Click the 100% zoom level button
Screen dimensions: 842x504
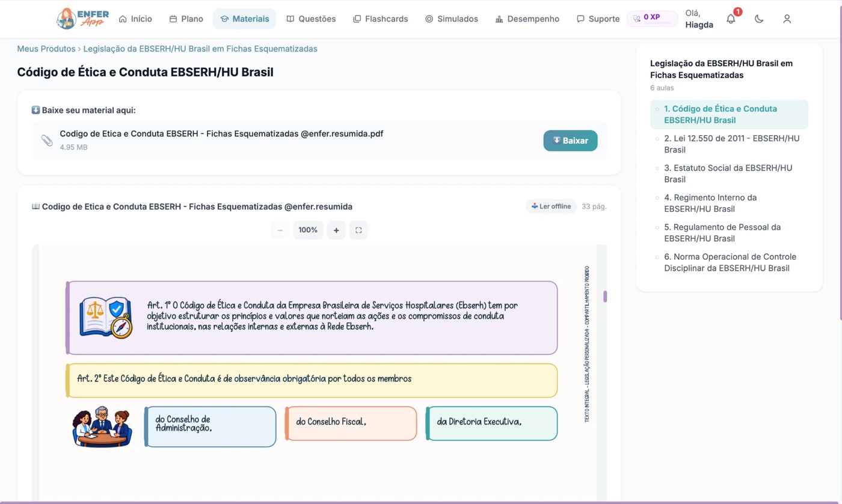click(308, 230)
